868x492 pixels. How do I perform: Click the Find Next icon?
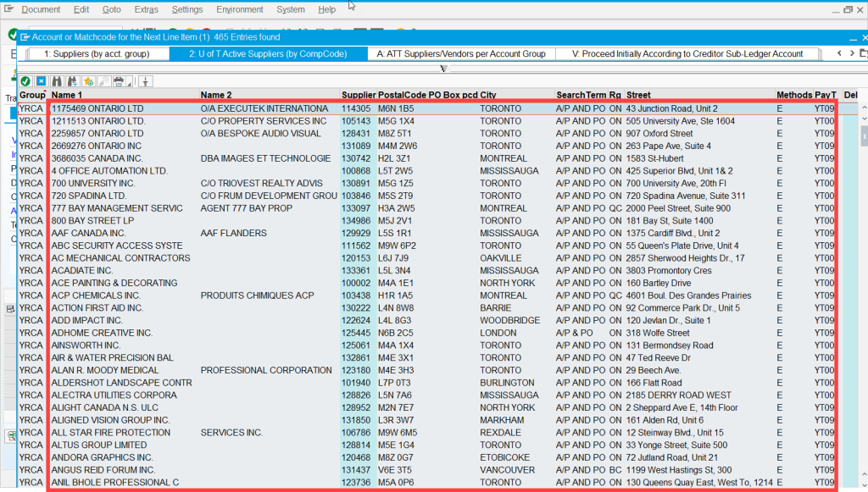point(71,80)
